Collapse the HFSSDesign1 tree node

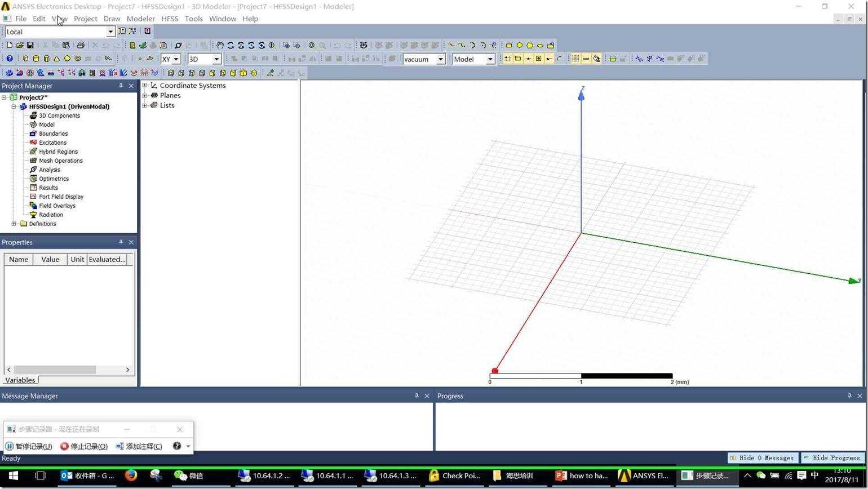[14, 106]
